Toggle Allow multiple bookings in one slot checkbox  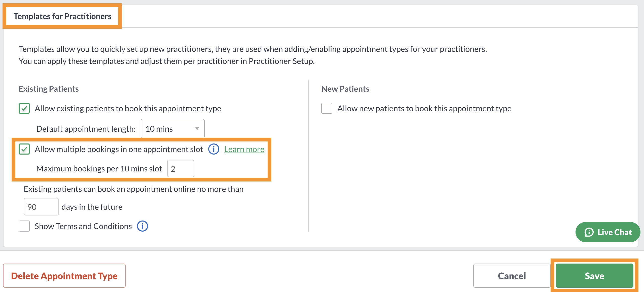[x=24, y=149]
